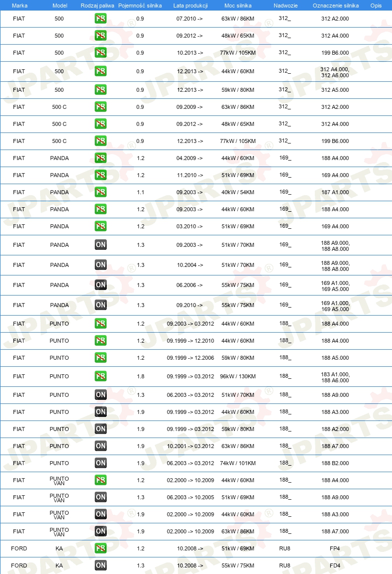
Task: Select the power value 40kW / 54KM
Action: pos(238,192)
